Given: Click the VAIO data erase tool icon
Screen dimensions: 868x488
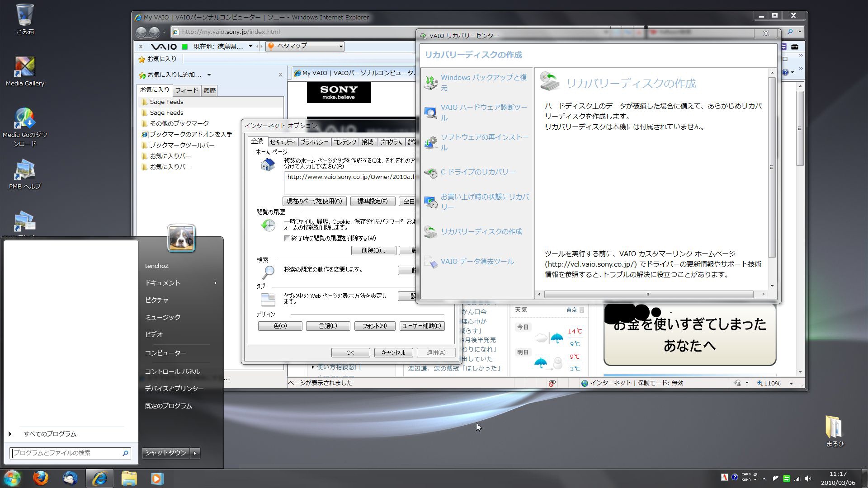Looking at the screenshot, I should pos(430,262).
